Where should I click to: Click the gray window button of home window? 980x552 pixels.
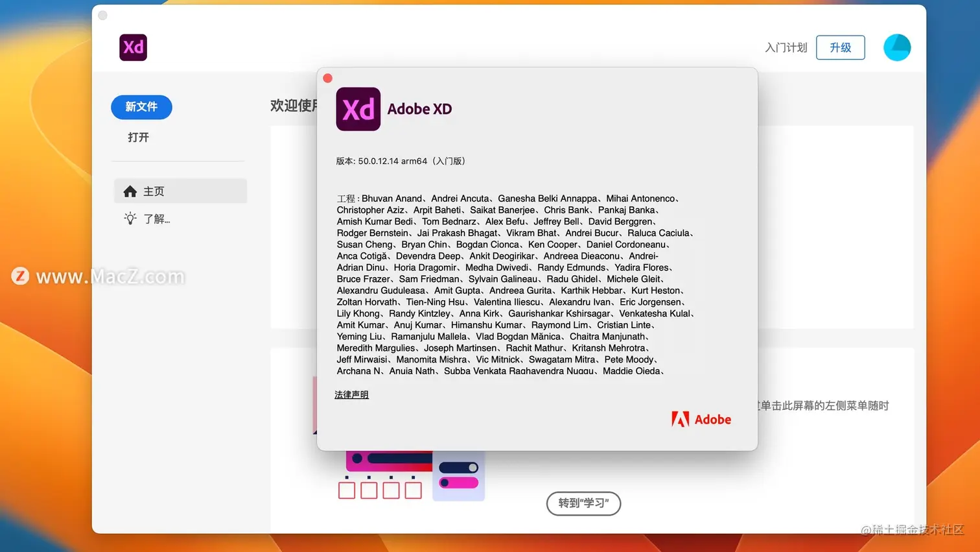(103, 16)
